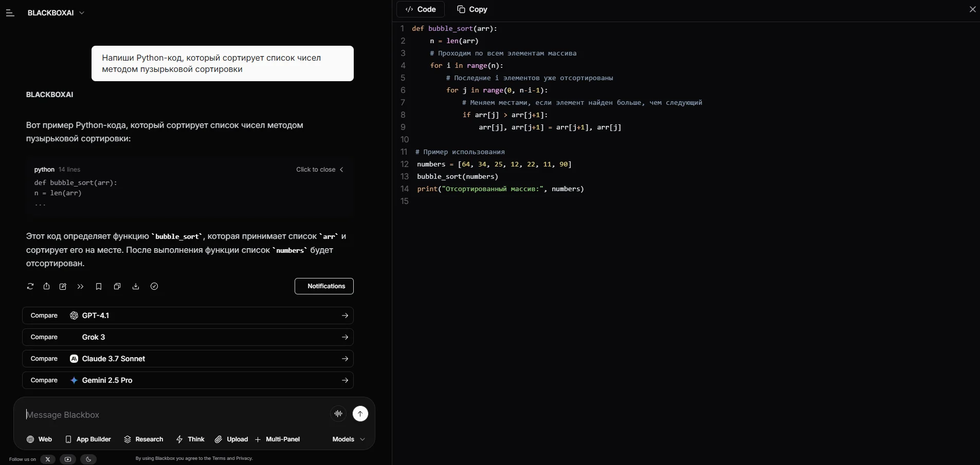980x465 pixels.
Task: Open the X (Twitter) follow link
Action: [48, 459]
